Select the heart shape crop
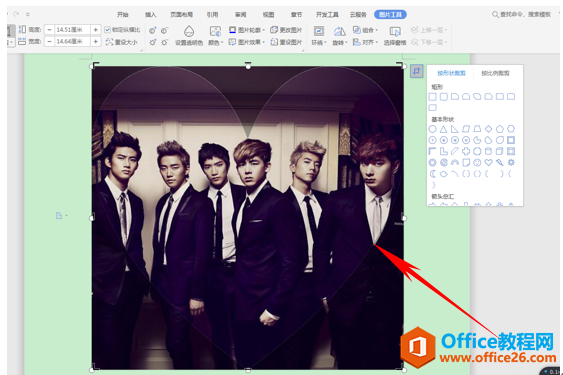563x375 pixels. (488, 162)
